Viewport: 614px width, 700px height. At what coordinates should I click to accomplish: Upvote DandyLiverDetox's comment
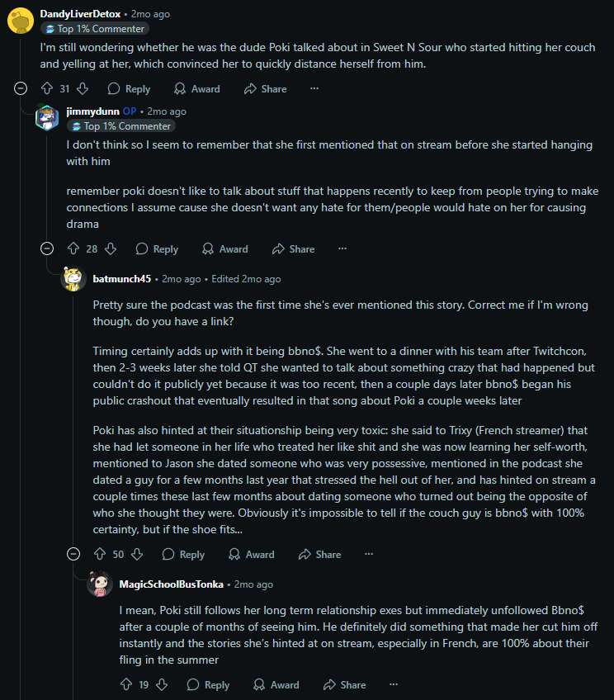[x=47, y=89]
